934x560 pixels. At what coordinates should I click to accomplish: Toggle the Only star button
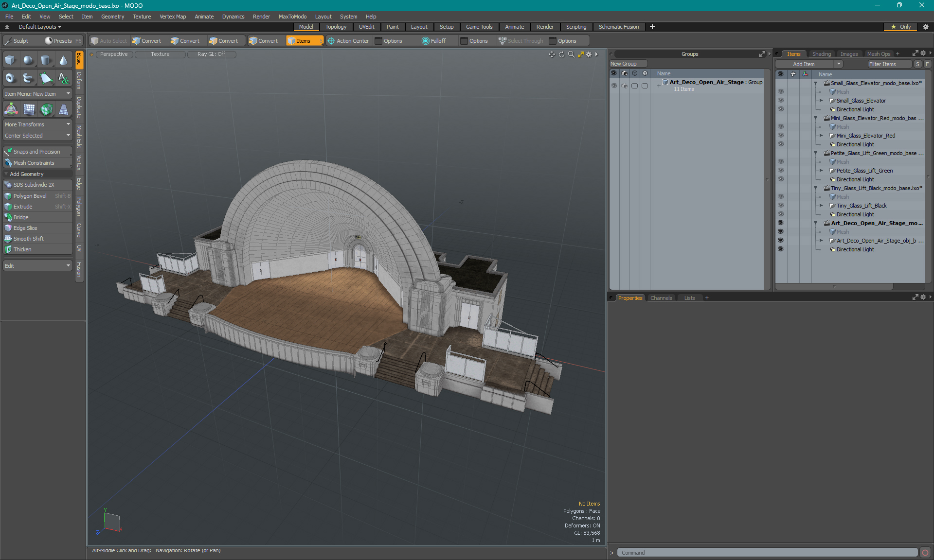900,27
